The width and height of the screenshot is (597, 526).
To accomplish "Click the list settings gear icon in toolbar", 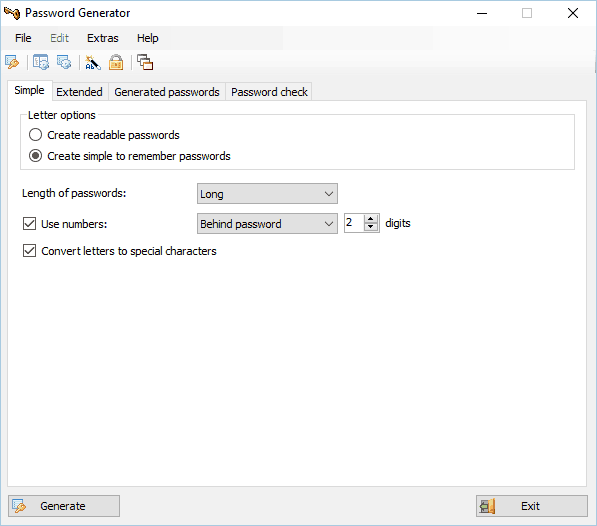I will click(x=64, y=62).
